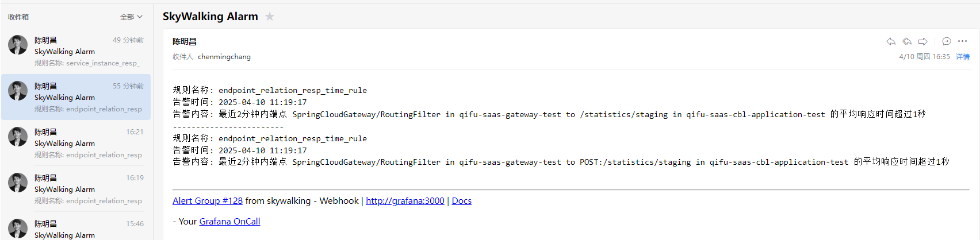Show email details via 详情 link
This screenshot has width=980, height=240.
[x=963, y=57]
